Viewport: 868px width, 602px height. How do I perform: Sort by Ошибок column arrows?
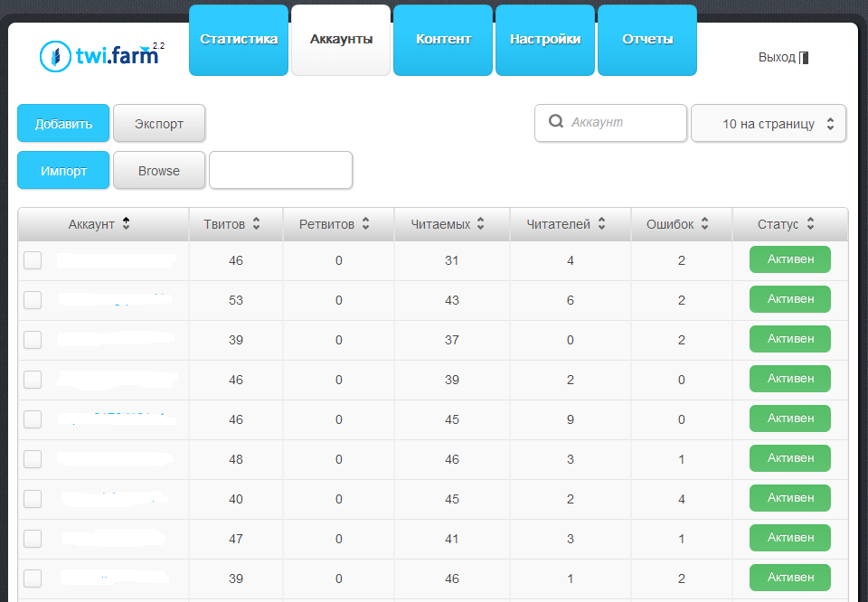(704, 224)
